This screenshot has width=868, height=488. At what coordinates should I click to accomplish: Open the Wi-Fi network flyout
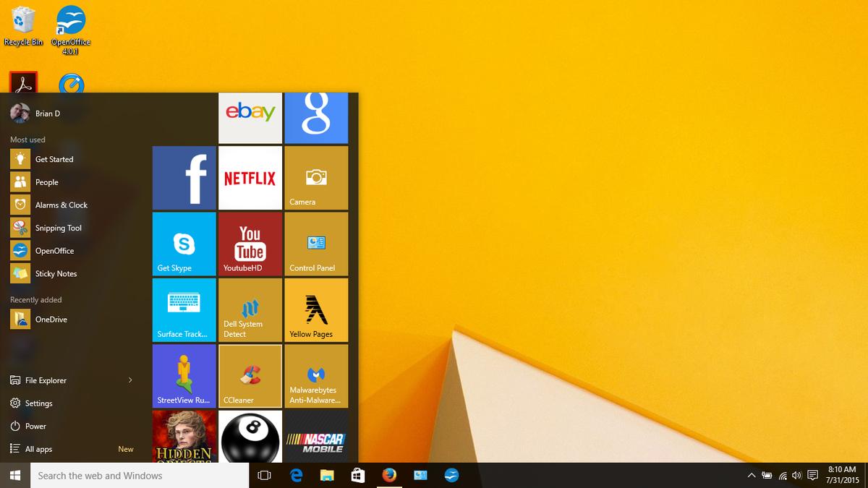(x=783, y=475)
